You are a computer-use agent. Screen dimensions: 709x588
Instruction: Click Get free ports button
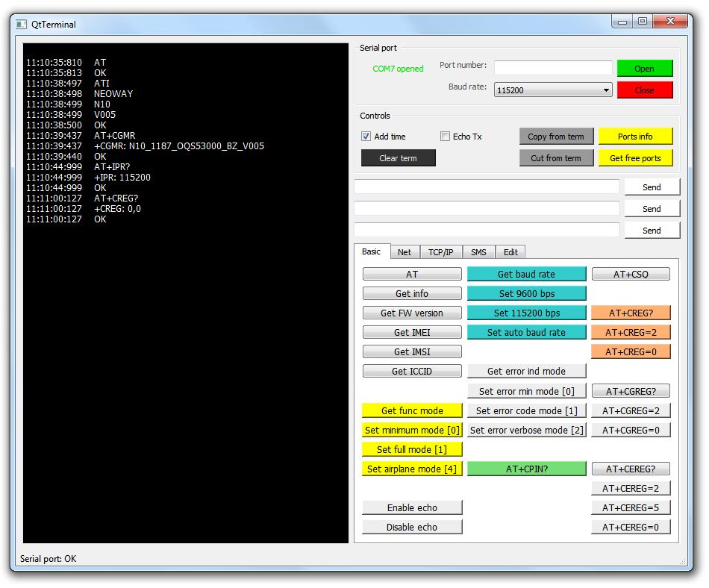(x=635, y=158)
